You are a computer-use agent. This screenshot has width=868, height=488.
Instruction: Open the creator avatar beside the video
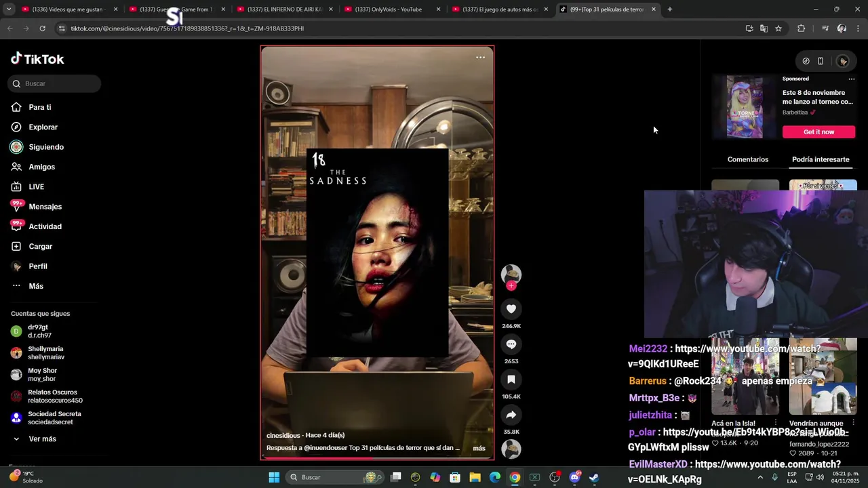pyautogui.click(x=511, y=274)
